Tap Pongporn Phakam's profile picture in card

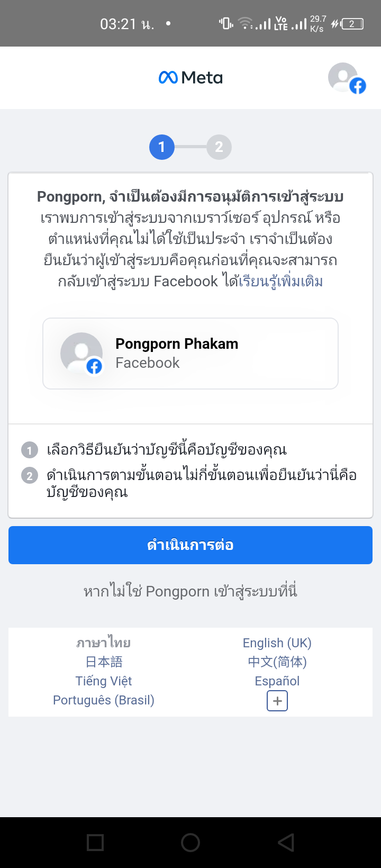(x=81, y=354)
